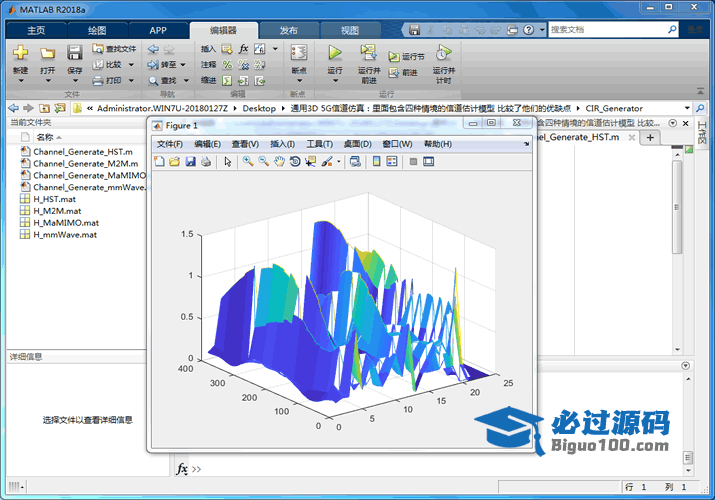Toggle the Data Cursor tool in Figure 1
The height and width of the screenshot is (500, 715).
click(311, 161)
